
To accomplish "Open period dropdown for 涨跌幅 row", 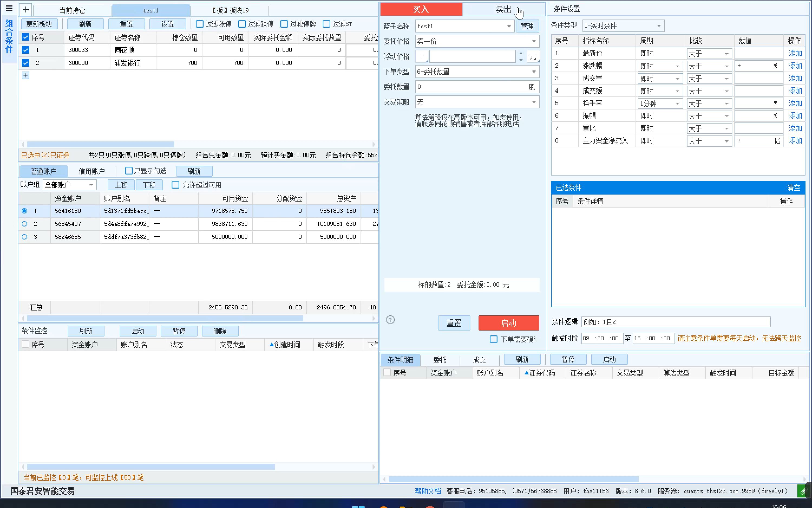I will tap(660, 66).
